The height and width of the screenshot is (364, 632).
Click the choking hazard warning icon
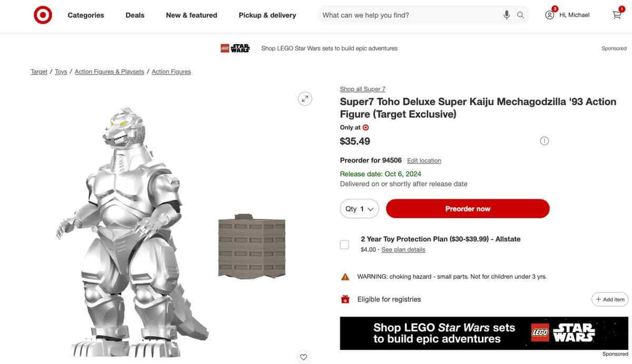click(345, 276)
